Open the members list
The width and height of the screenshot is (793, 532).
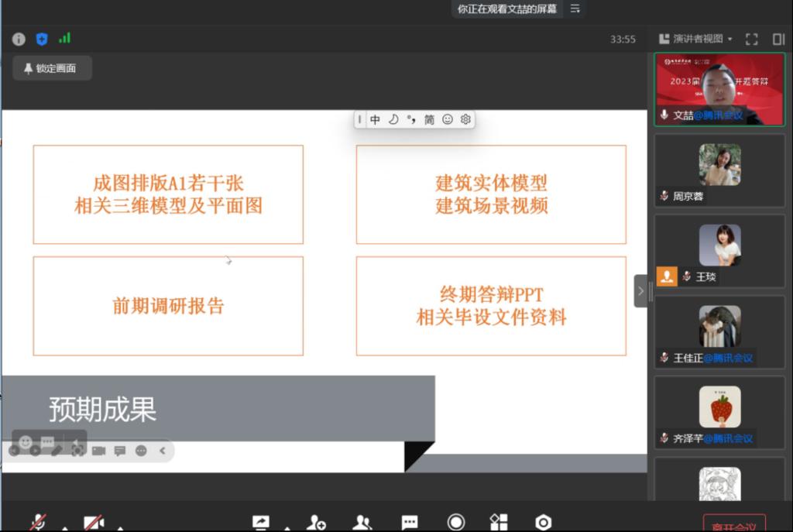362,523
